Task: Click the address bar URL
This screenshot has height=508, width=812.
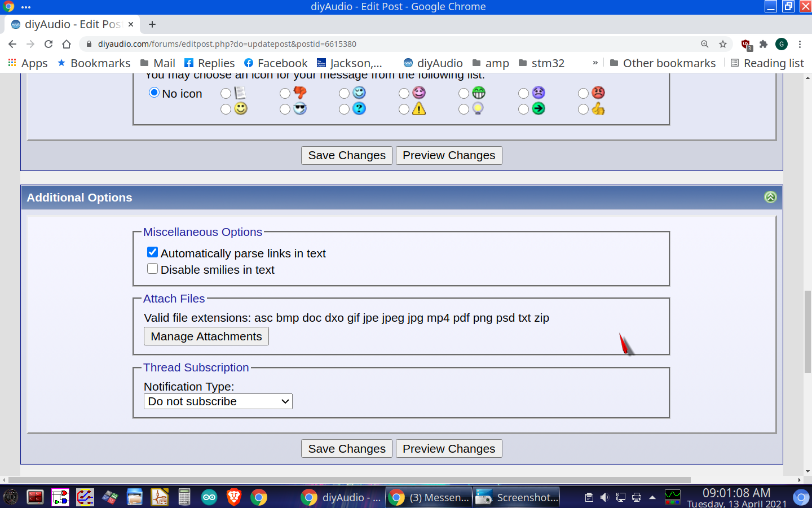Action: point(227,44)
